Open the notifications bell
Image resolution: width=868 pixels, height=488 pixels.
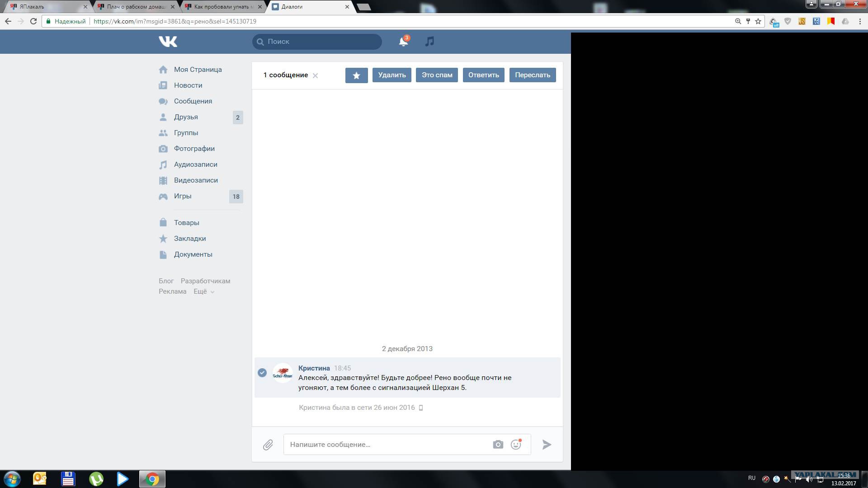(x=403, y=42)
